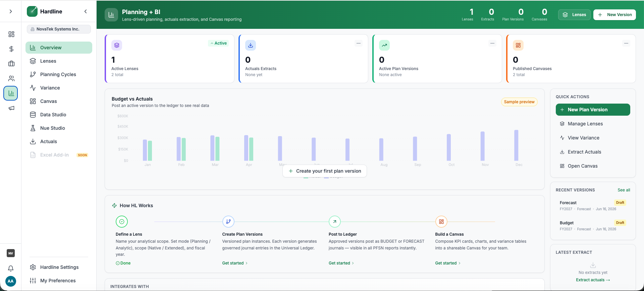Open the dashboard grid icon in the rail

tap(11, 34)
